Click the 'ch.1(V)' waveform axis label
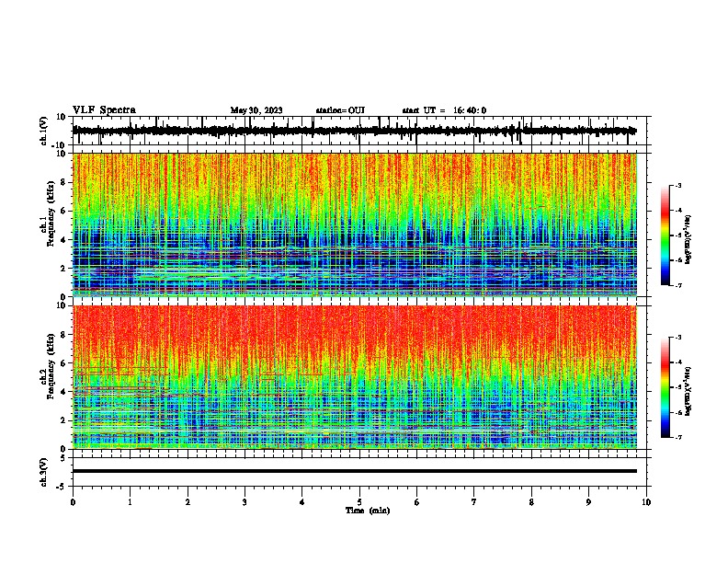 click(x=44, y=131)
